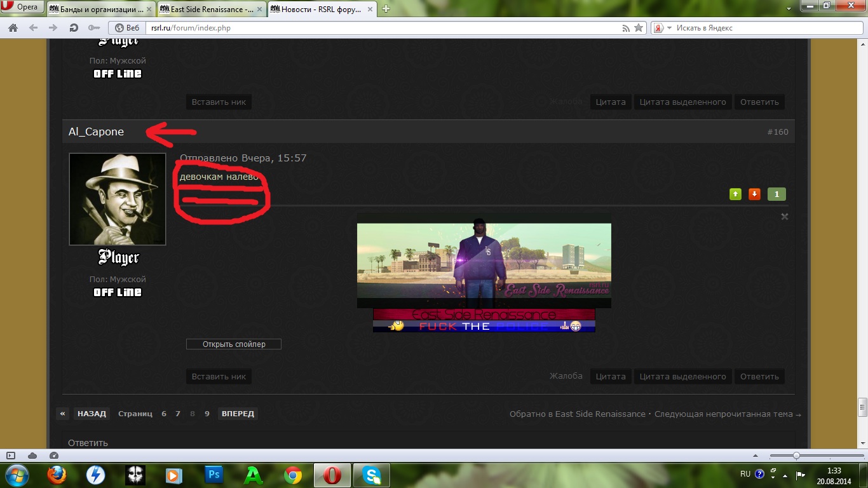Open the password wand key icon
868x488 pixels.
[x=94, y=28]
